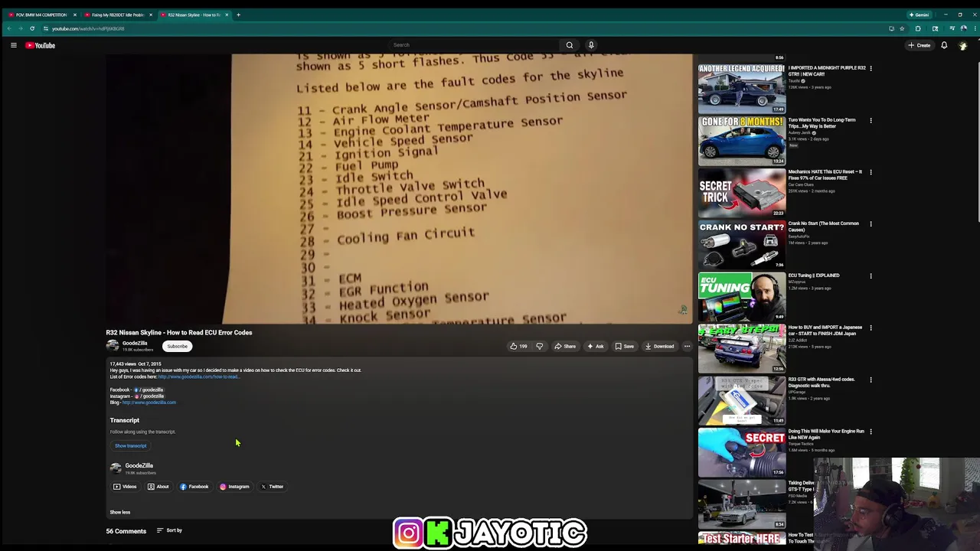Go to the YouTube home logo
The image size is (980, 551).
41,45
